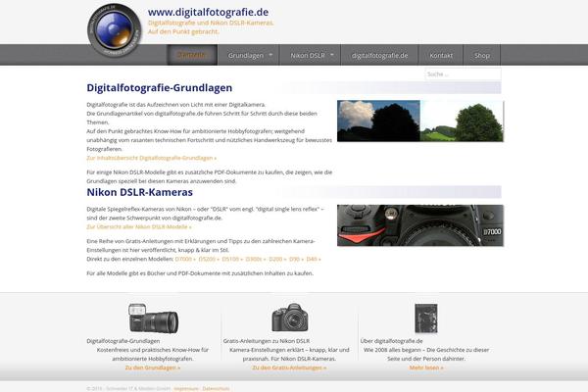Follow the Zu den Grundlagen link

click(153, 367)
